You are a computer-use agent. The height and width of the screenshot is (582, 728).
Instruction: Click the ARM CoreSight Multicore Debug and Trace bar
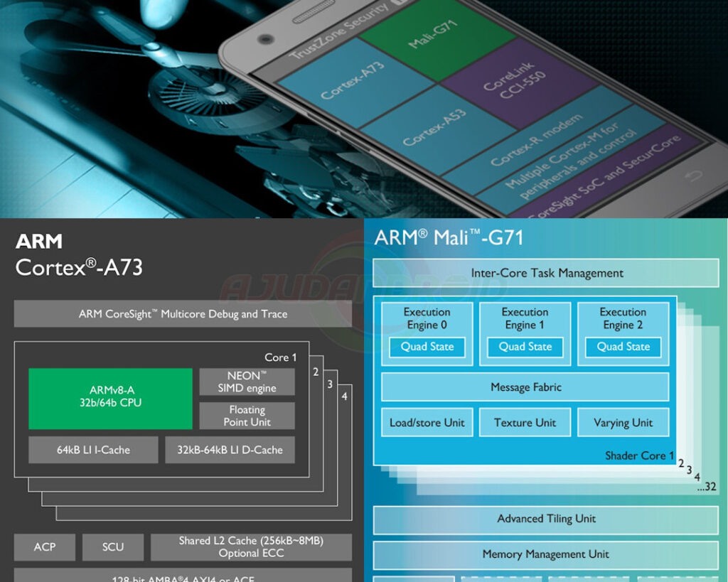[x=183, y=314]
